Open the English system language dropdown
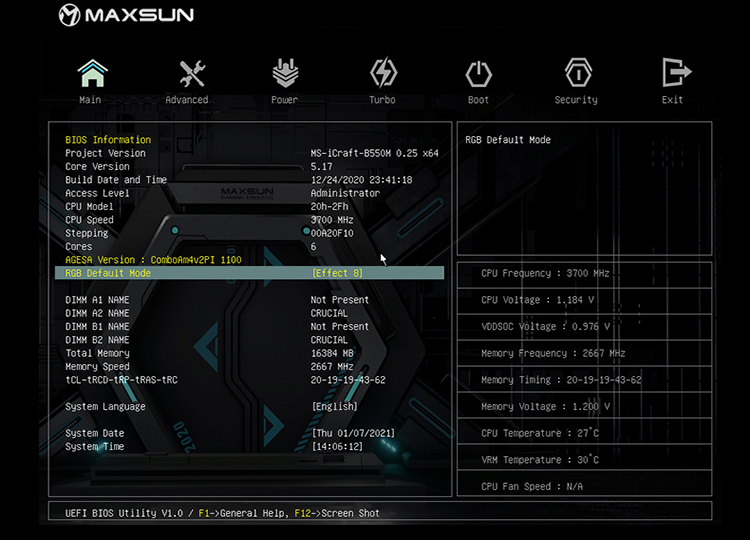The height and width of the screenshot is (540, 750). 334,406
